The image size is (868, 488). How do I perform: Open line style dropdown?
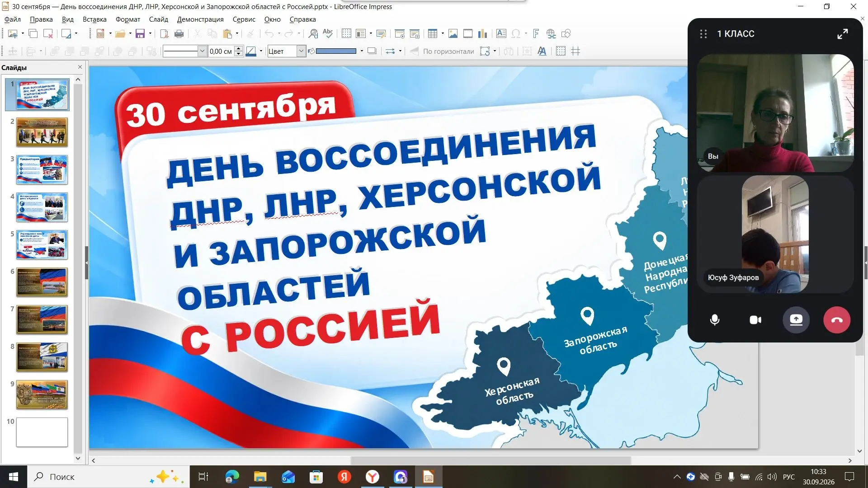(203, 51)
